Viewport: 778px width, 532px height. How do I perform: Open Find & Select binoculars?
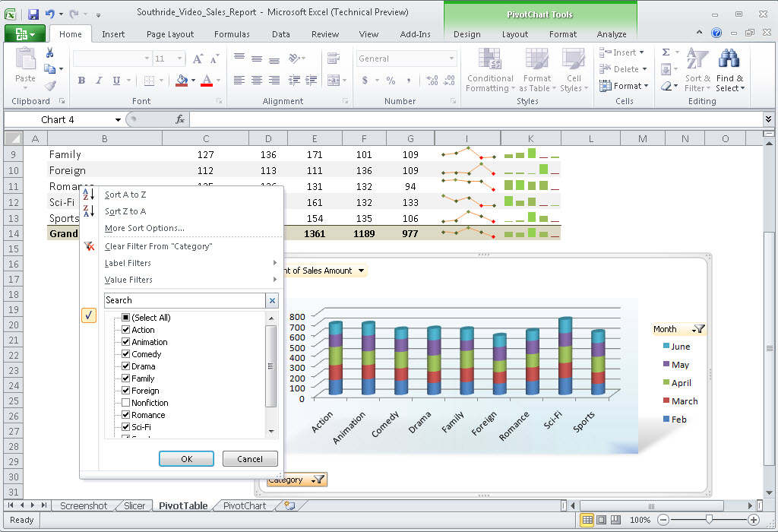coord(730,70)
